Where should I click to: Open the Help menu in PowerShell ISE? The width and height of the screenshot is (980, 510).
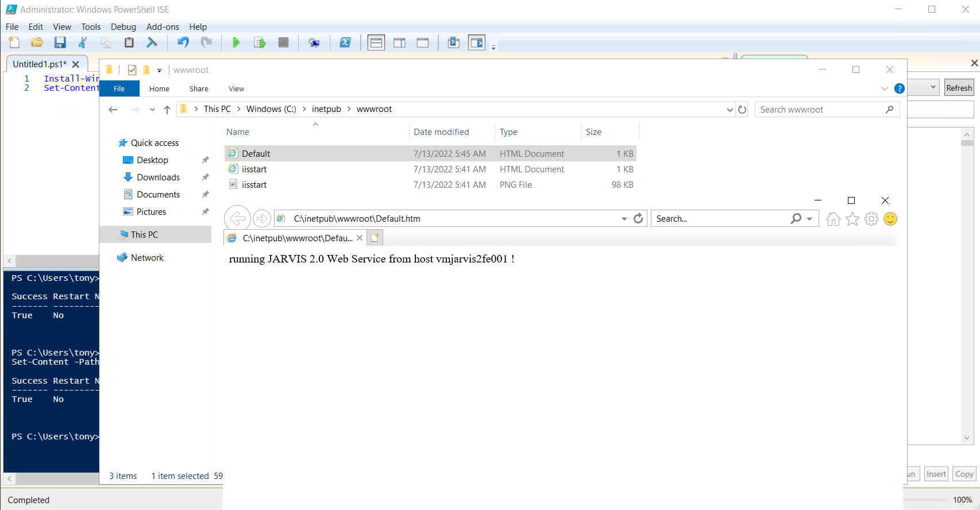[198, 27]
